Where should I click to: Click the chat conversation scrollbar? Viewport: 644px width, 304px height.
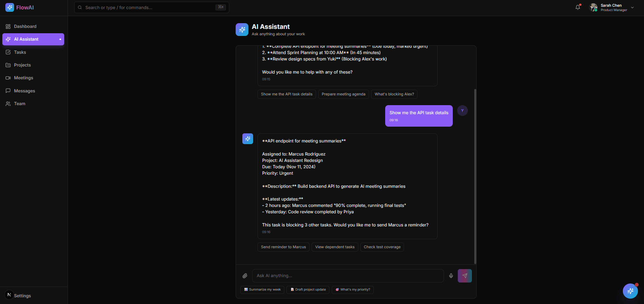[x=475, y=176]
